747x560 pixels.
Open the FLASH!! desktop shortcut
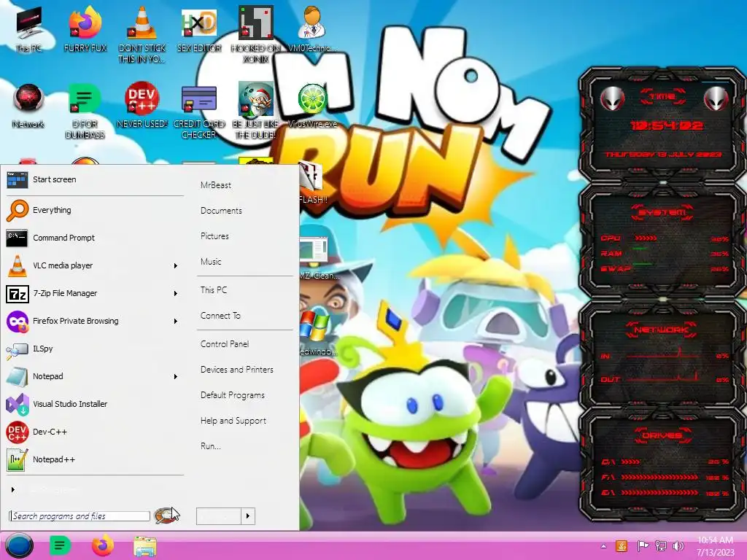pyautogui.click(x=312, y=184)
